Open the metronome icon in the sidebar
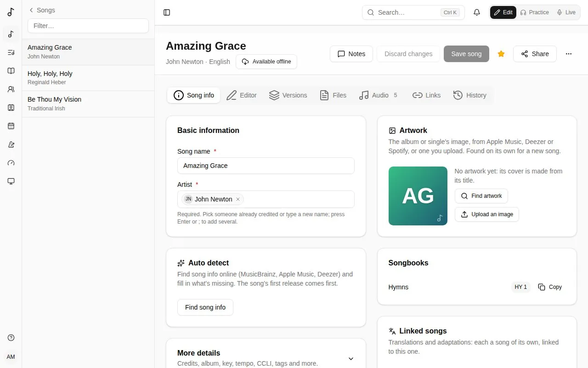This screenshot has height=368, width=588. pyautogui.click(x=11, y=144)
